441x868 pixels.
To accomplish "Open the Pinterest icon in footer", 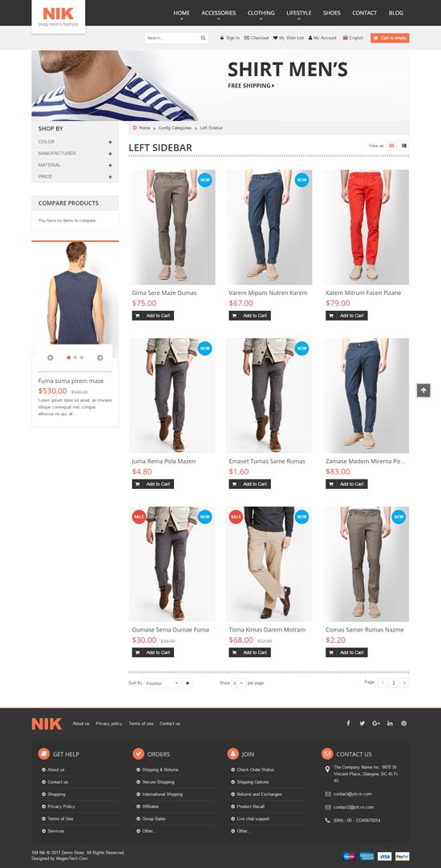I will (x=404, y=723).
